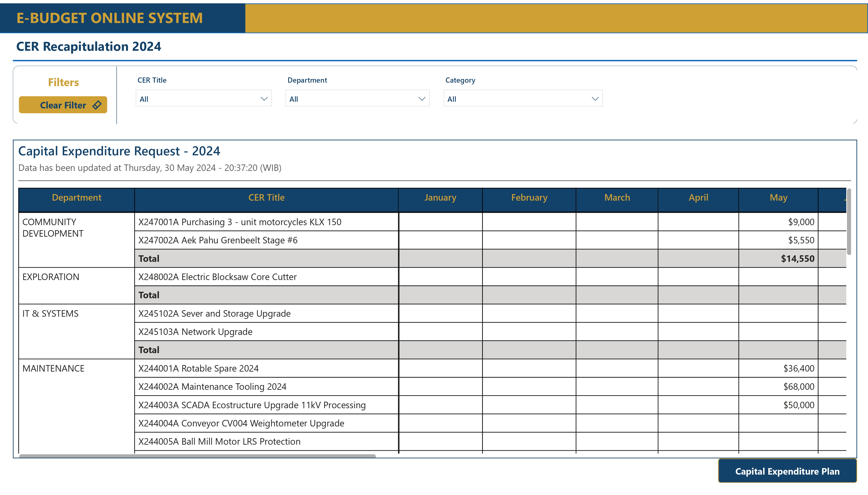Click the May column header
The image size is (868, 495).
(x=779, y=197)
